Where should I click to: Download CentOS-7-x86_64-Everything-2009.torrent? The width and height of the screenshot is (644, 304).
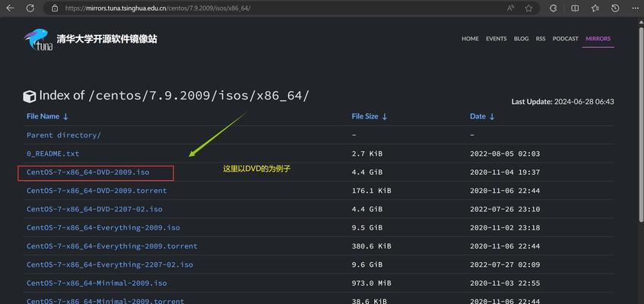click(112, 246)
